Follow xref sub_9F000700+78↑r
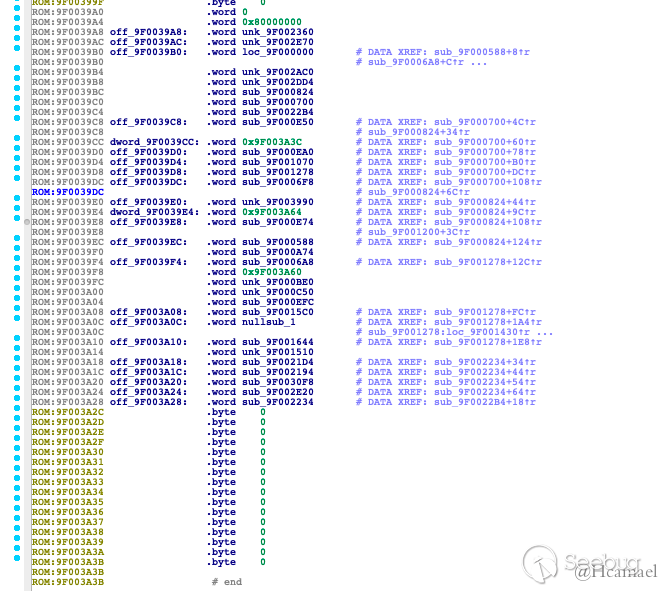The height and width of the screenshot is (591, 668). pos(485,152)
